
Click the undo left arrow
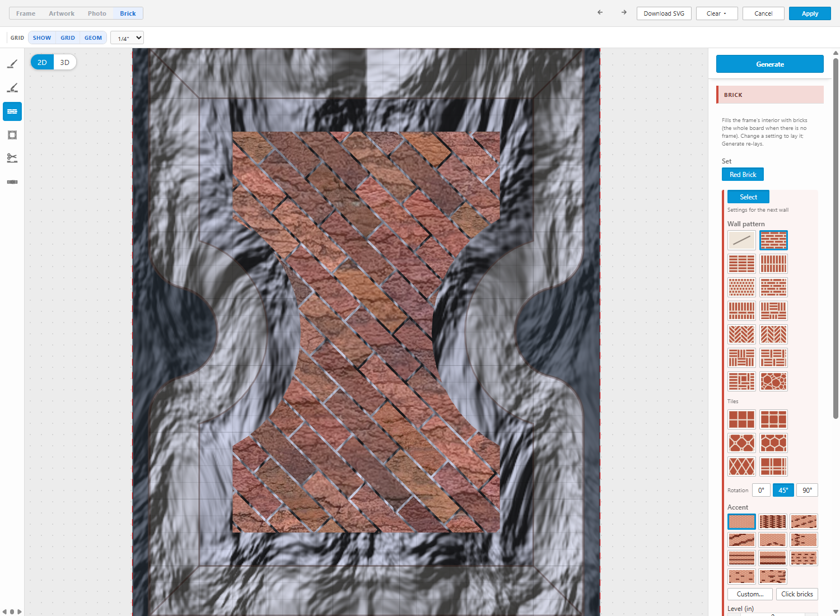[x=600, y=12]
